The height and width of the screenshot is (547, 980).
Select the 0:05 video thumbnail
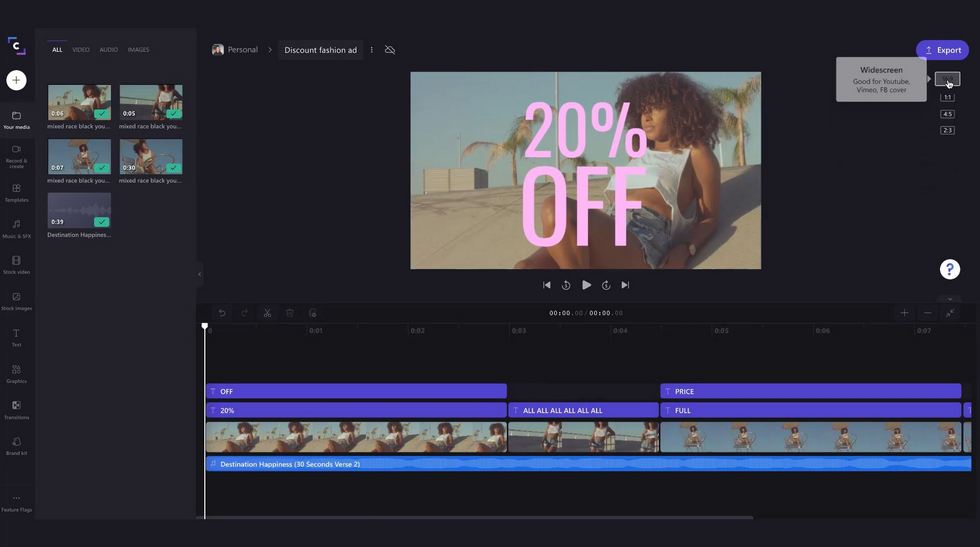coord(151,102)
